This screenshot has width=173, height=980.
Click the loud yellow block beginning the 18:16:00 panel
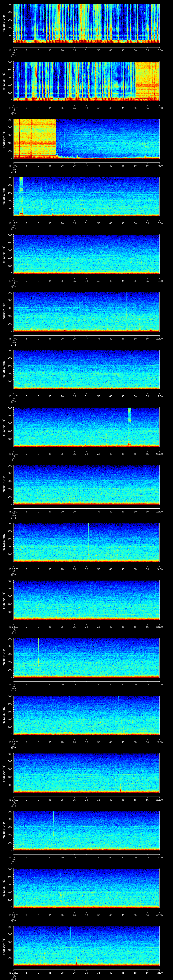[x=35, y=139]
